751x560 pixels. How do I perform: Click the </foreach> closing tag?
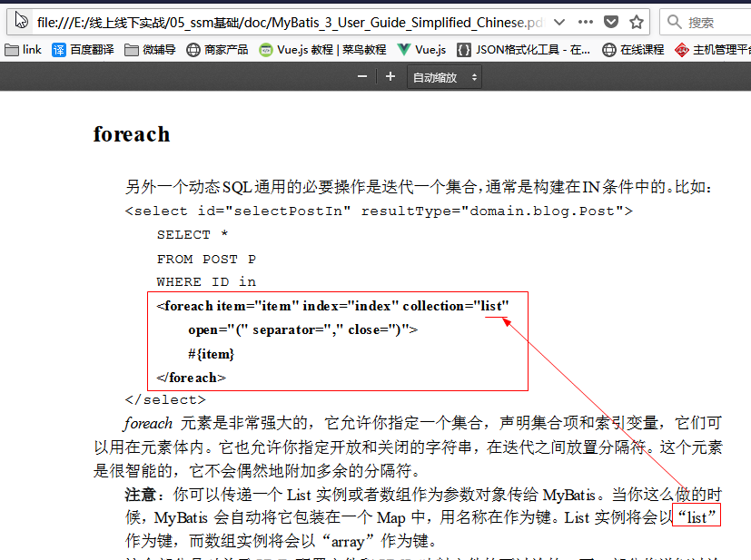tap(191, 378)
